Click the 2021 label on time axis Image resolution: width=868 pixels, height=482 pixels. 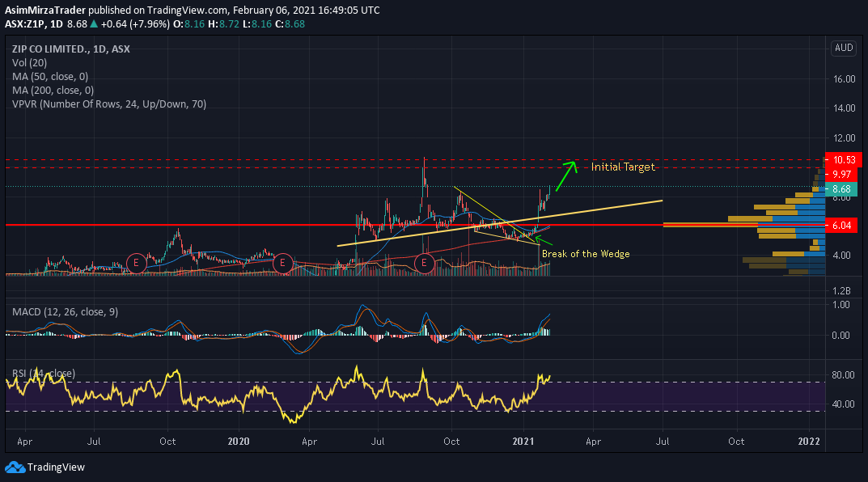pyautogui.click(x=523, y=442)
